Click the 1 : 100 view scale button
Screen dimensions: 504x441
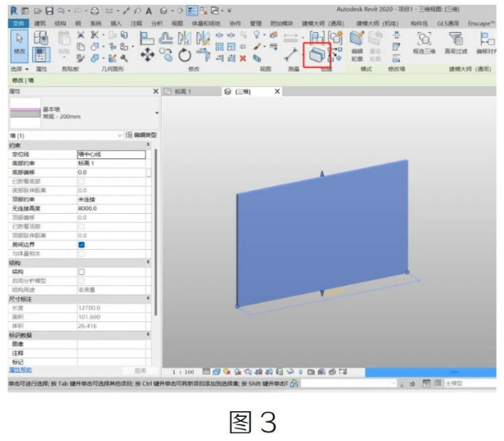pos(183,372)
